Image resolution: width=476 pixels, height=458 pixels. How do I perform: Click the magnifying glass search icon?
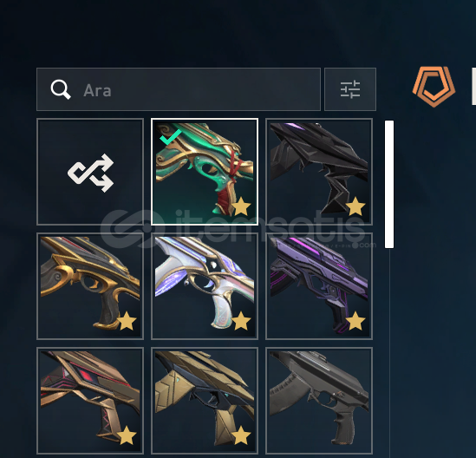61,89
